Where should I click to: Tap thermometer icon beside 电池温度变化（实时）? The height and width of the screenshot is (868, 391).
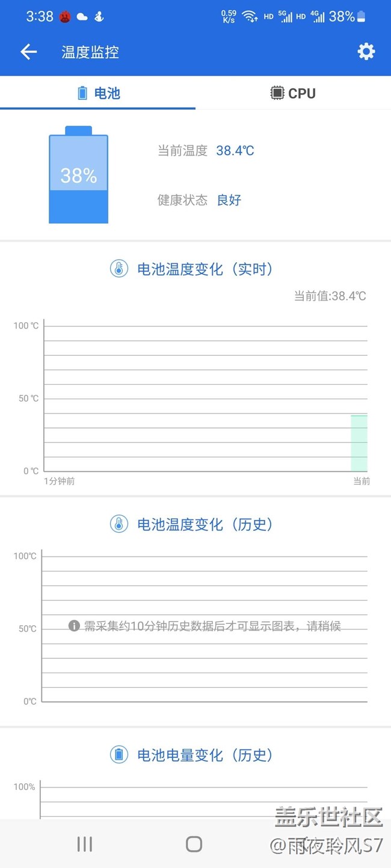click(x=119, y=269)
